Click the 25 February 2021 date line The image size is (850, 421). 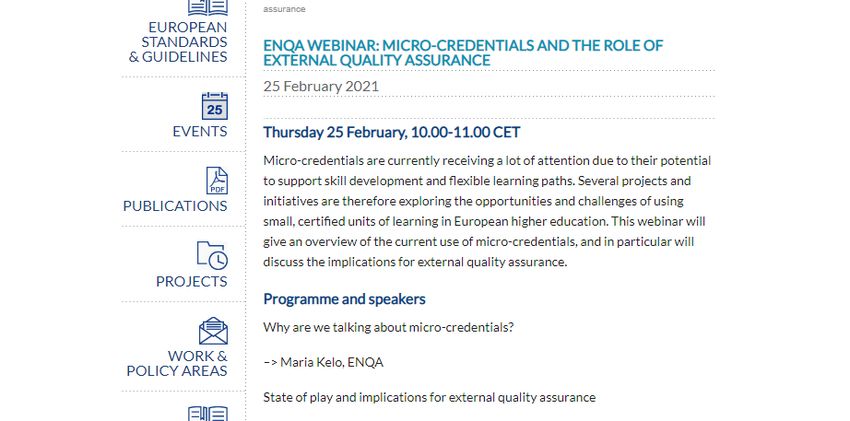pos(321,86)
